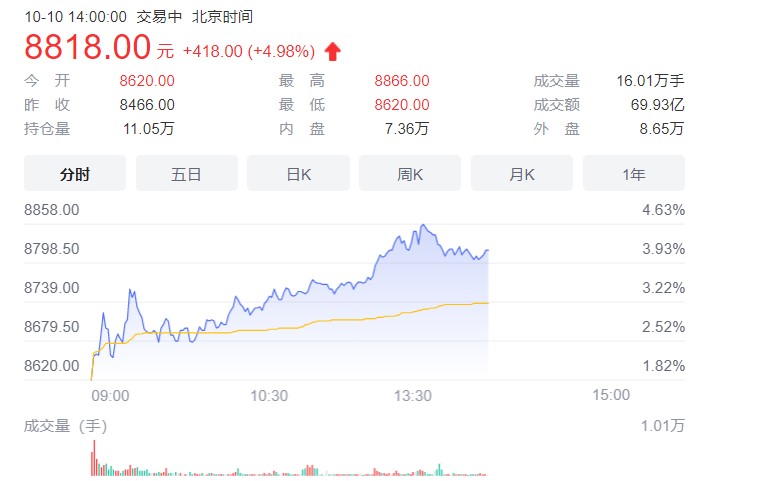Click the 最高 value 8866.00

pyautogui.click(x=402, y=81)
